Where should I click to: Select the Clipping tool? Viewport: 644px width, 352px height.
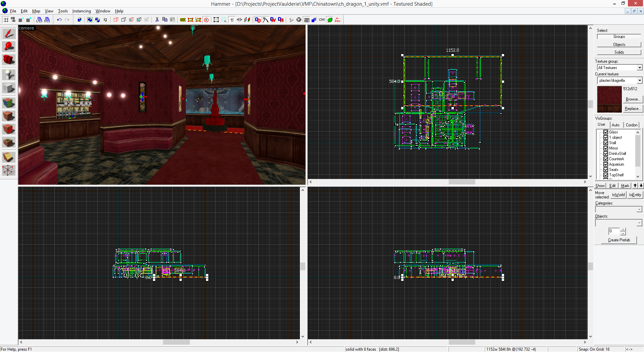pos(9,157)
